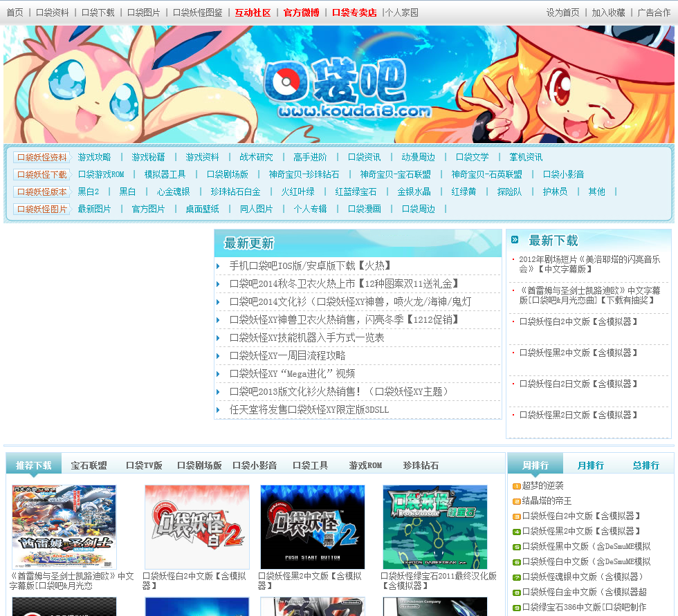678x616 pixels.
Task: Open 个人家园 in top navigation
Action: coord(402,12)
